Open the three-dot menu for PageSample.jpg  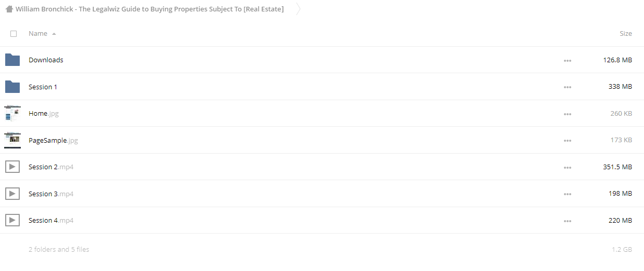567,141
